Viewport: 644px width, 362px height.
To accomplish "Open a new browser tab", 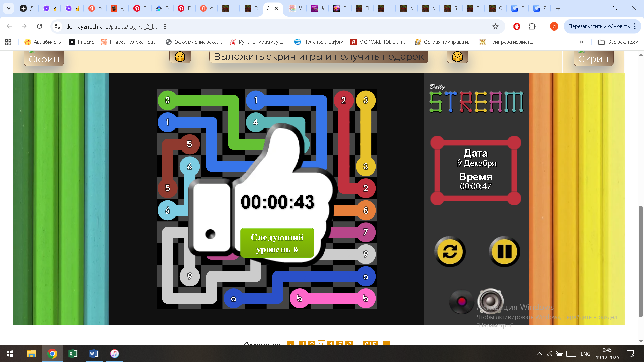I will click(x=558, y=8).
